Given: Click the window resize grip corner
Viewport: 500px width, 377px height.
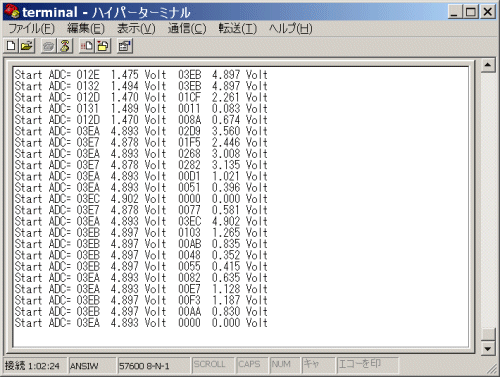Looking at the screenshot, I should tap(492, 368).
